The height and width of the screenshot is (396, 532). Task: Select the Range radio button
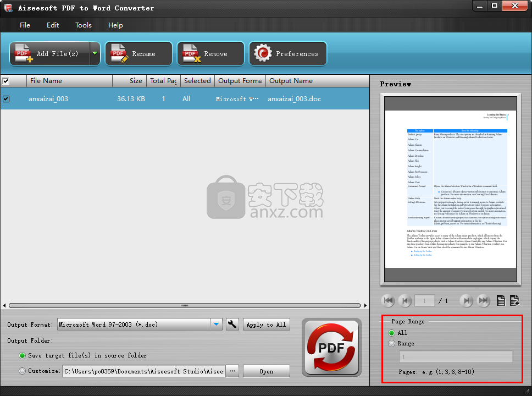pyautogui.click(x=391, y=343)
